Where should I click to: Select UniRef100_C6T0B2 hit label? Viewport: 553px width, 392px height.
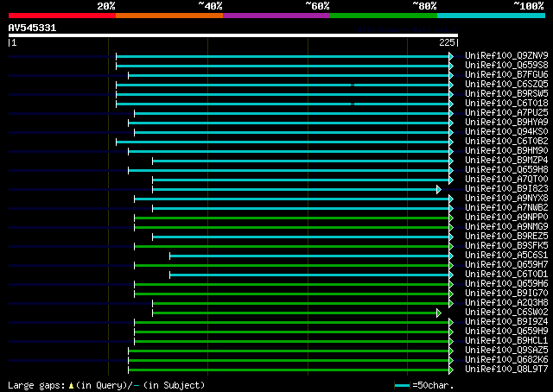click(506, 142)
